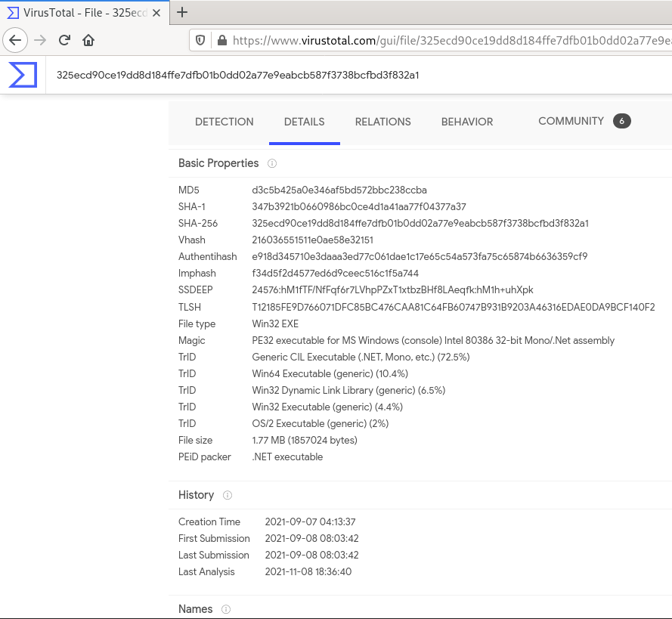Switch to the DETECTION tab
The height and width of the screenshot is (619, 672).
tap(225, 122)
